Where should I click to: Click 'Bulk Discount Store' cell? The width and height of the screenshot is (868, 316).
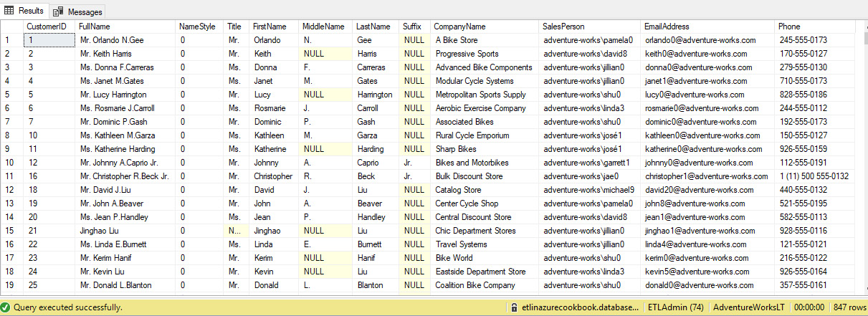click(485, 176)
